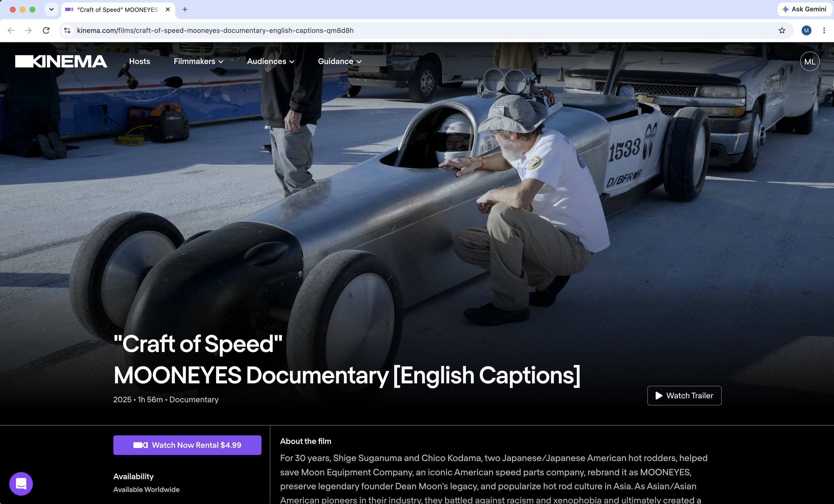
Task: Click the "Availability" label
Action: pyautogui.click(x=133, y=476)
